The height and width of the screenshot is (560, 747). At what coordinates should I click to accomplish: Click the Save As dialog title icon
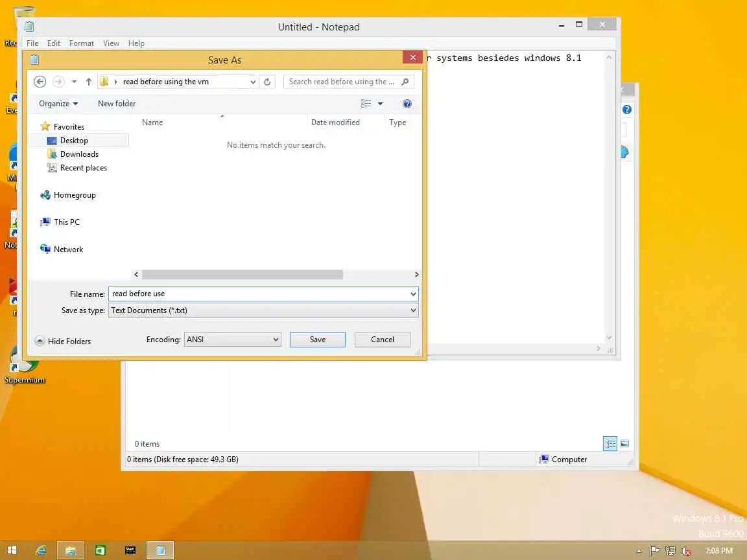(x=34, y=60)
